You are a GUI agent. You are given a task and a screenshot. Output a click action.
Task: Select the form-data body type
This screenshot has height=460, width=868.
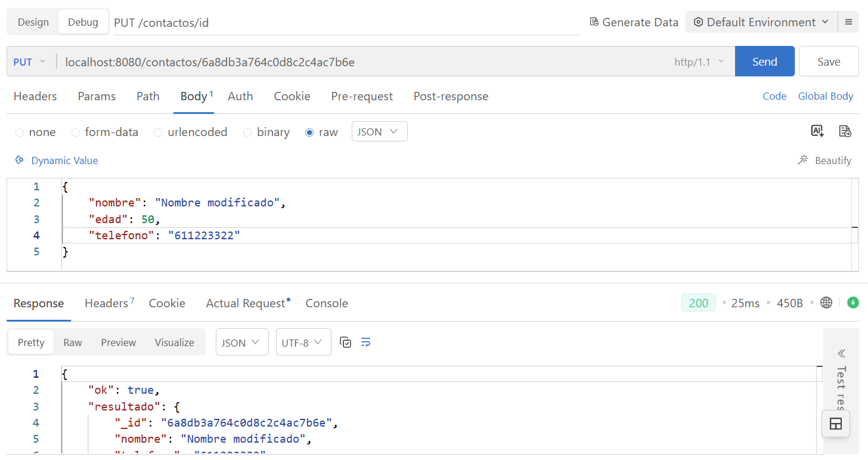[x=105, y=132]
